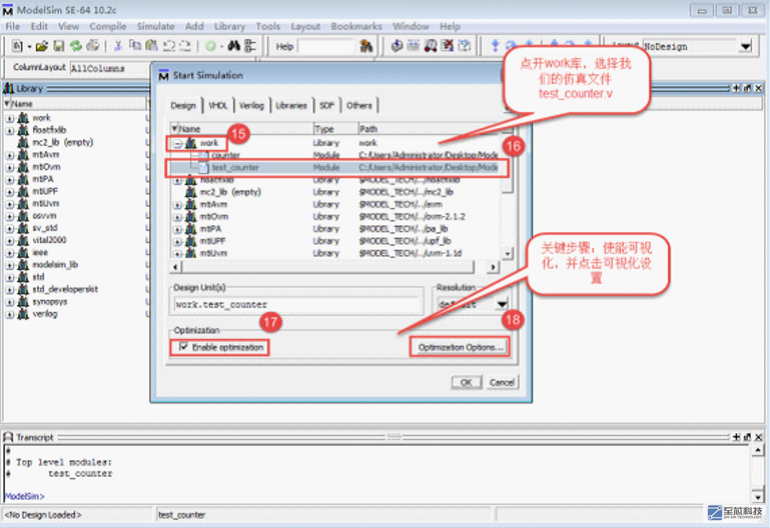The image size is (770, 528).
Task: Expand mtiUPF in the Start Simulation dialog
Action: [178, 242]
